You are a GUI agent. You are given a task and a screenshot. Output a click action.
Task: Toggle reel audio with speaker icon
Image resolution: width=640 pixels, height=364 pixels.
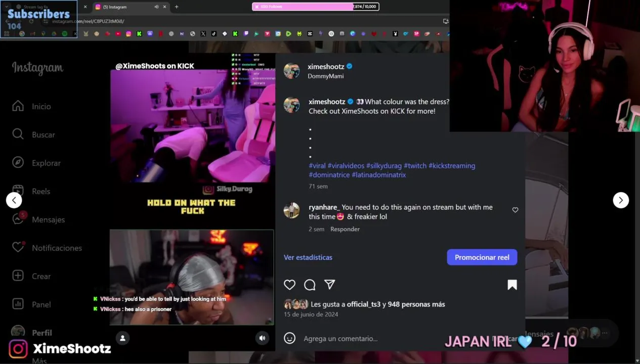(x=262, y=338)
